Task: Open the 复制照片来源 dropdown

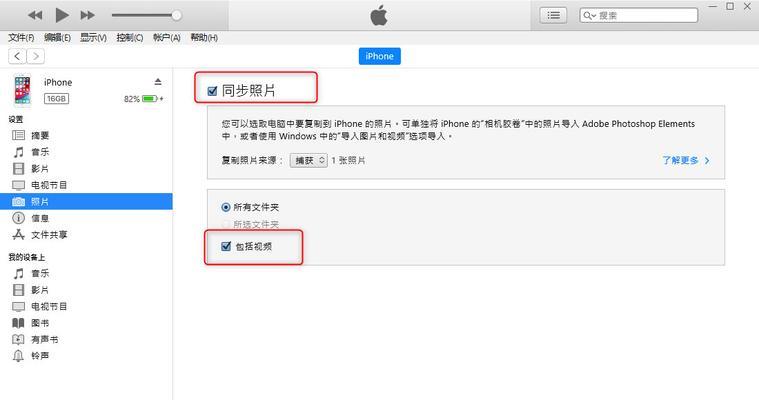Action: tap(309, 160)
